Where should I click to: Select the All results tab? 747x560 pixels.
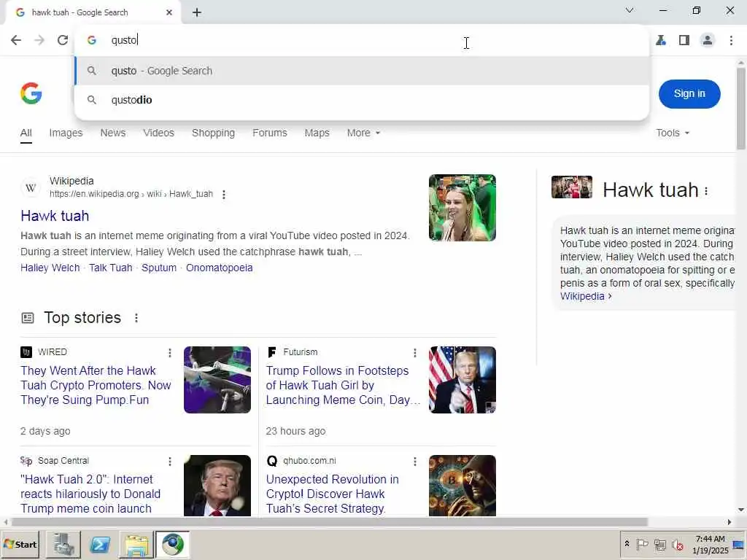(x=26, y=133)
